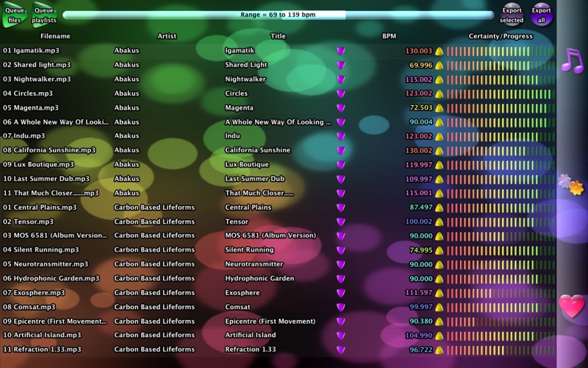Screen dimensions: 588x368
Task: Click purple arrow for Comsat
Action: click(x=340, y=307)
